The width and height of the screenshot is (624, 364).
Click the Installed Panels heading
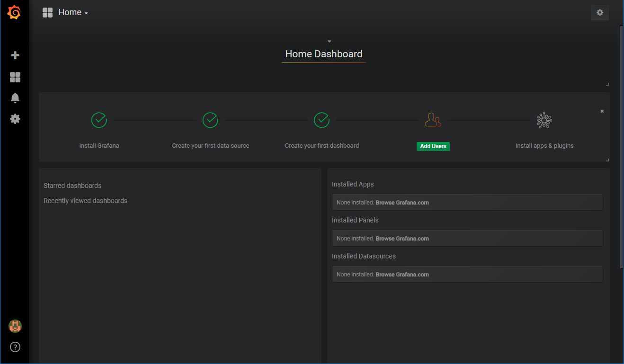tap(355, 220)
